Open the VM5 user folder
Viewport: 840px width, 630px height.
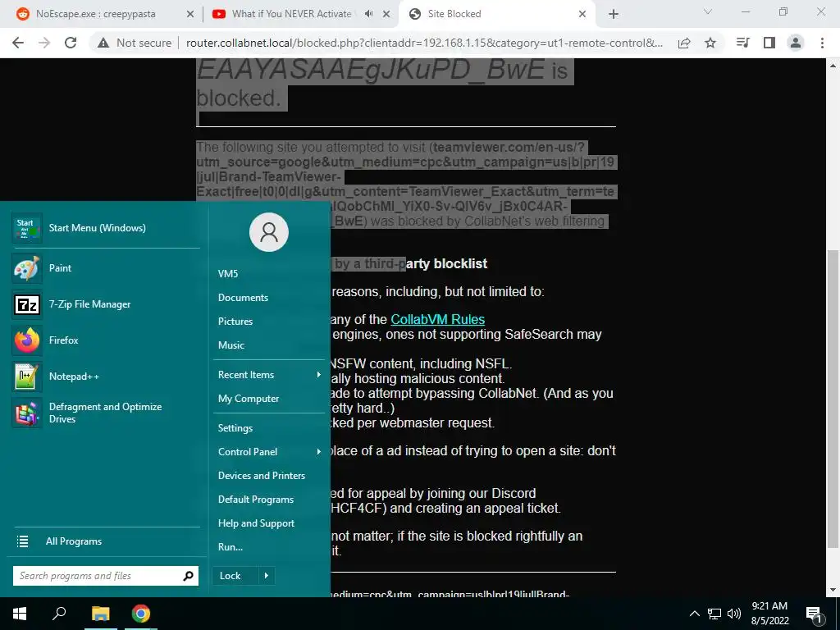pyautogui.click(x=269, y=274)
